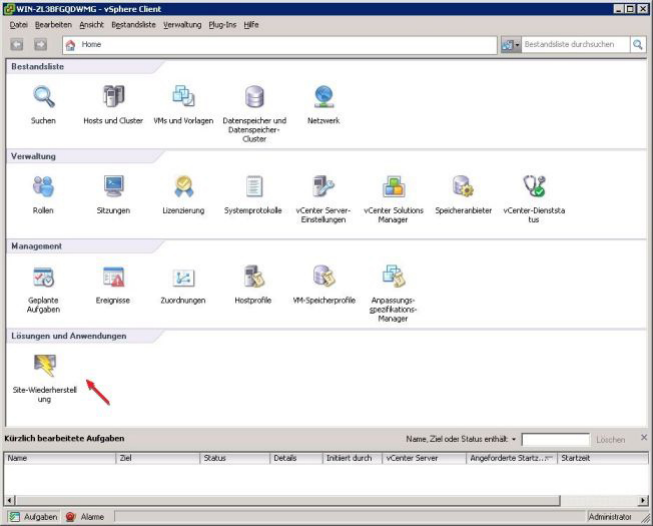Sort tasks by Initiiert durch column

coord(352,458)
